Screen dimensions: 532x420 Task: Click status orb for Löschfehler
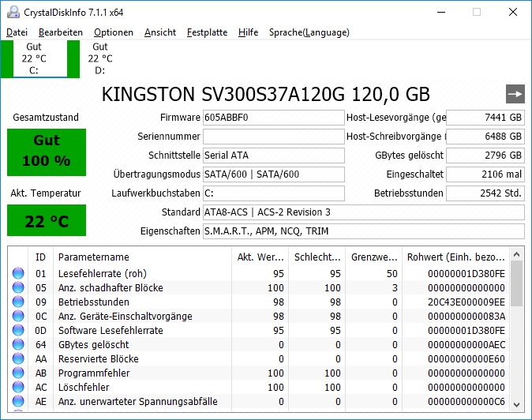click(18, 387)
